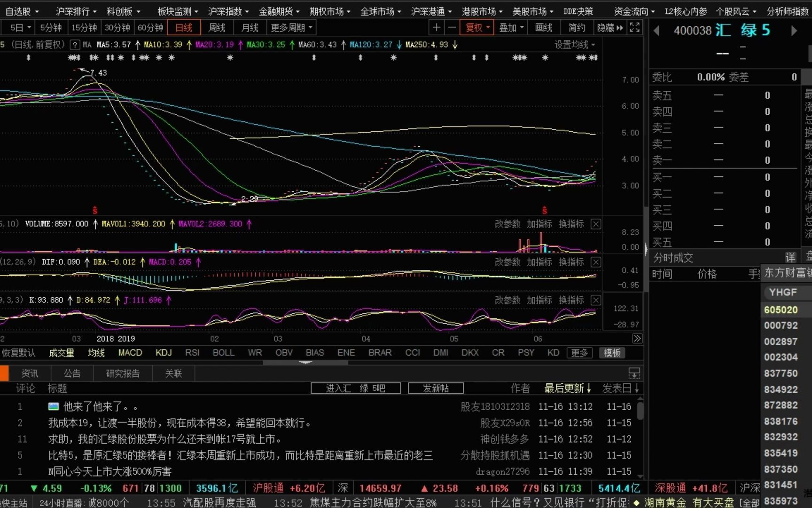The width and height of the screenshot is (812, 508).
Task: Open 全球市场 dropdown
Action: pyautogui.click(x=381, y=11)
